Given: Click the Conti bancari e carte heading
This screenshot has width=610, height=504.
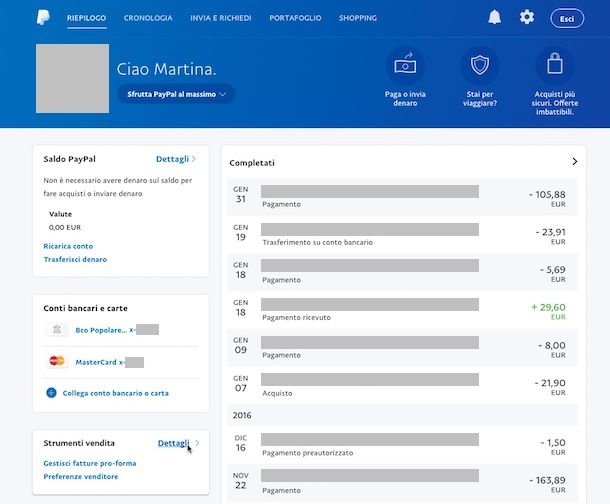Looking at the screenshot, I should point(86,308).
